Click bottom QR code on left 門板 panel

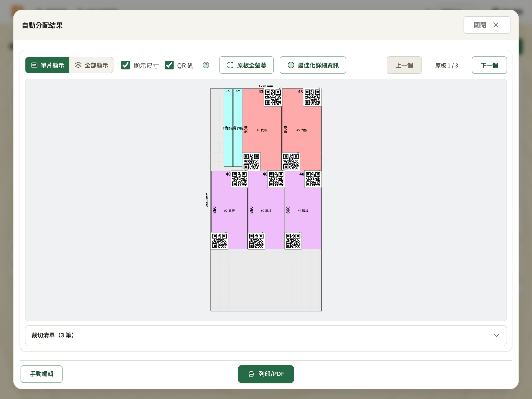point(251,161)
